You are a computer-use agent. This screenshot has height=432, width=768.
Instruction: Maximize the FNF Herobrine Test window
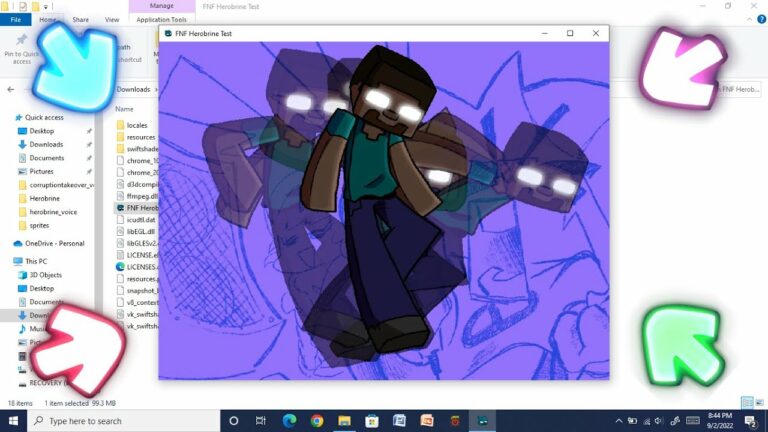pos(570,33)
